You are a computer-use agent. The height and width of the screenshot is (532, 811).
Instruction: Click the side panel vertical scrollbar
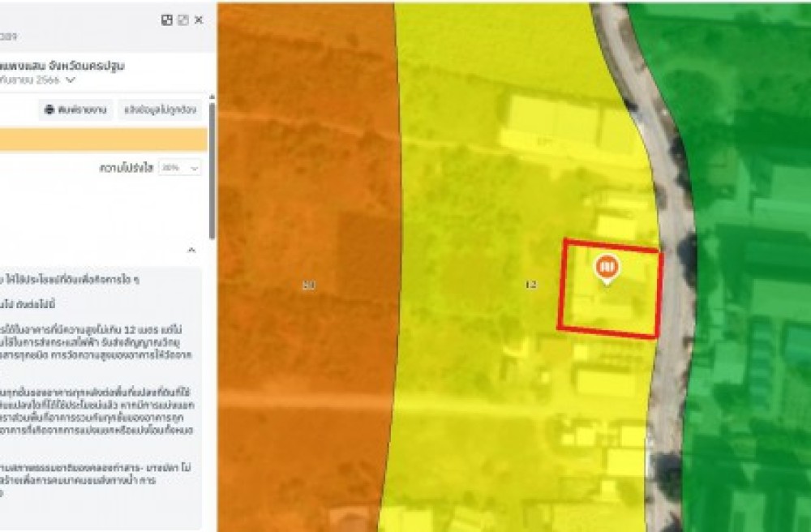212,170
